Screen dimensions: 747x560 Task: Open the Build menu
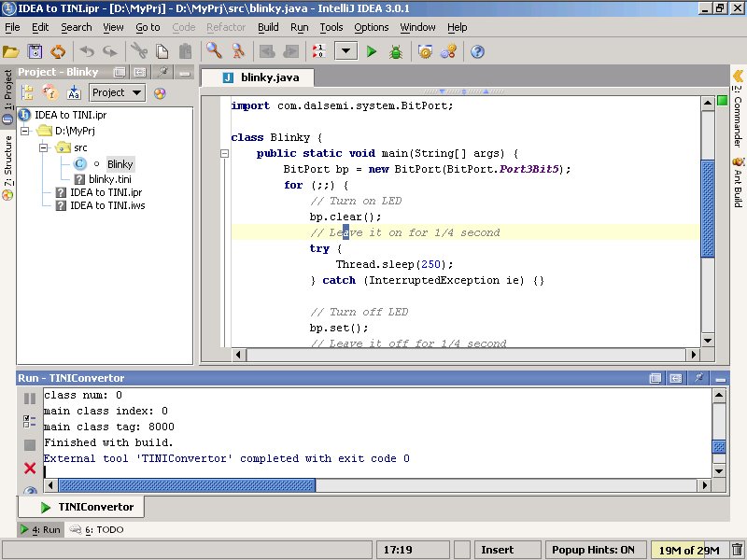click(268, 28)
